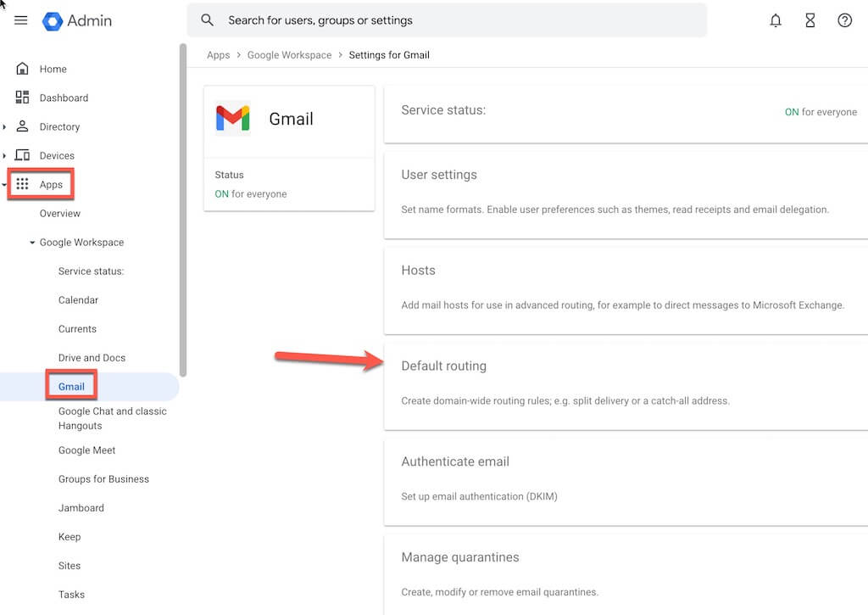Open Tasks in the sidebar
The image size is (868, 615).
point(71,594)
